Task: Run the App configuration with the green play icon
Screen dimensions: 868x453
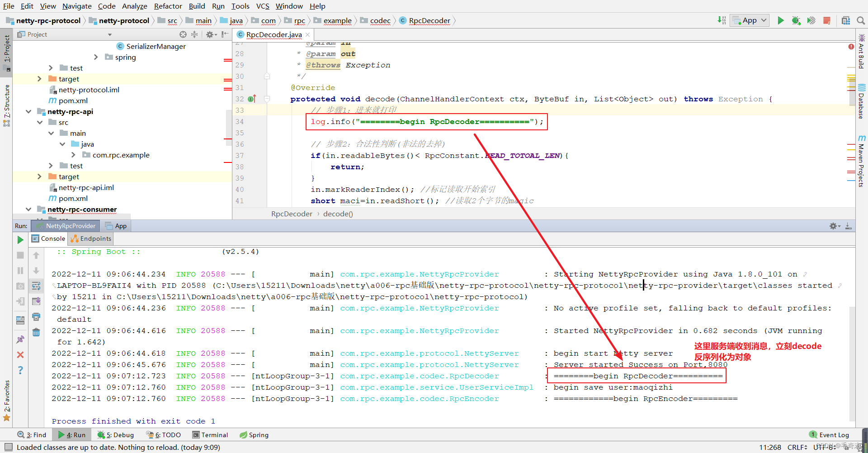Action: 781,20
